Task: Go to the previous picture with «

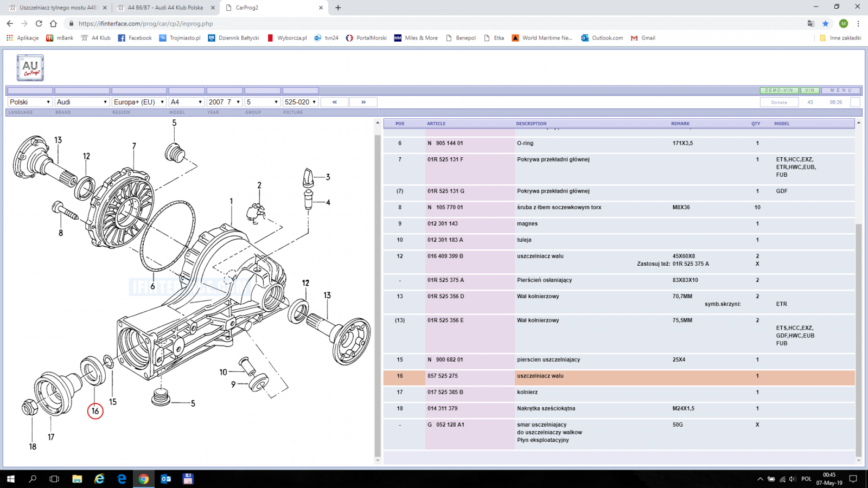Action: [x=335, y=102]
